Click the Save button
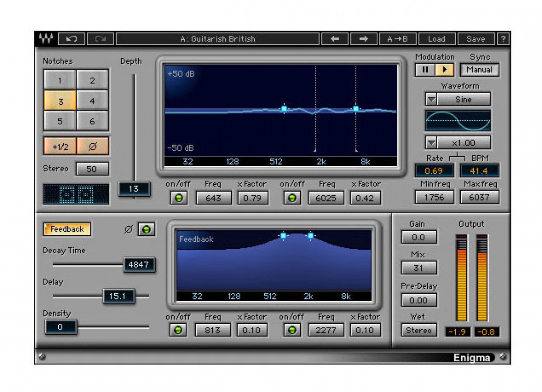The height and width of the screenshot is (392, 542). (x=476, y=39)
